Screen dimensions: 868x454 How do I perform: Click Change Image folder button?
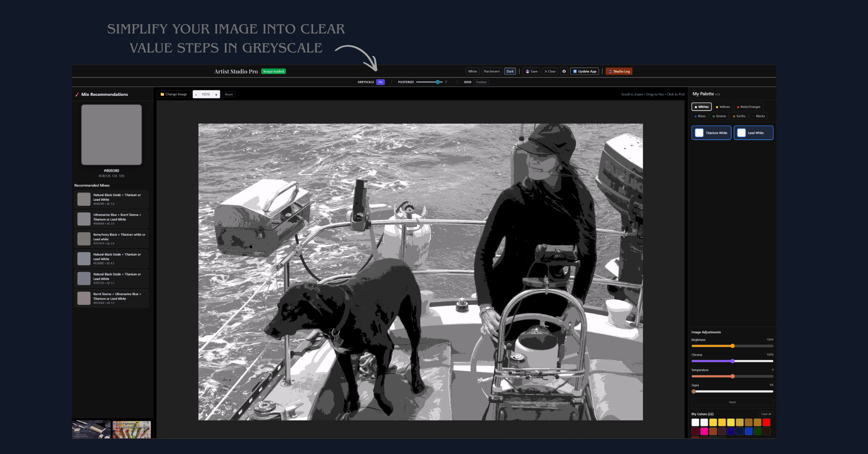[x=174, y=94]
